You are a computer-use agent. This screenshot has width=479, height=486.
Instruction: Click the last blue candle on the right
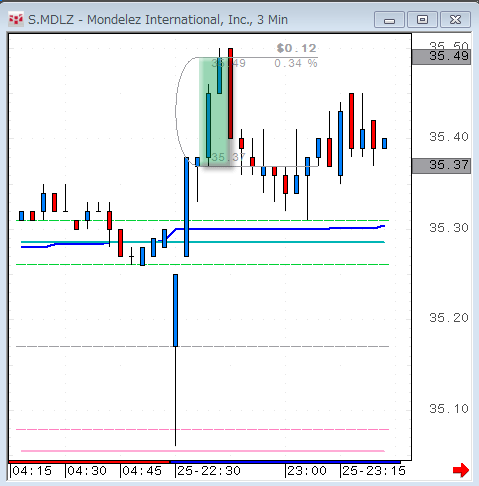384,143
